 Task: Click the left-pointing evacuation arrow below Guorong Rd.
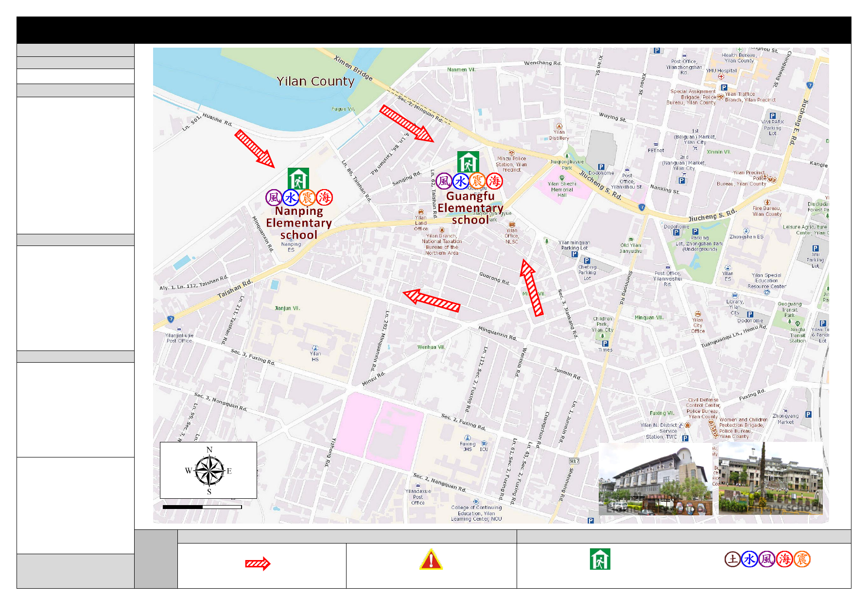(x=432, y=300)
